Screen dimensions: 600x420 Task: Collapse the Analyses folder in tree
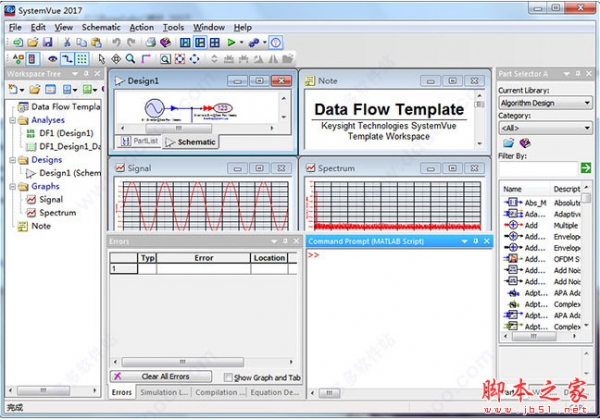(12, 120)
